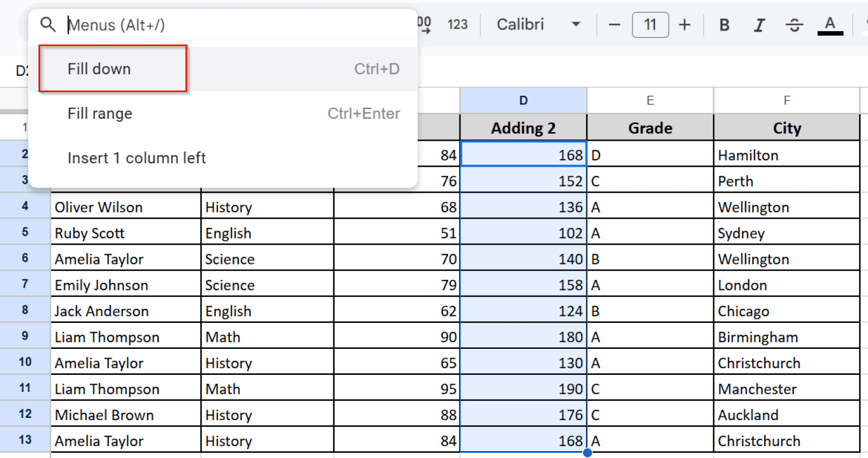Choose Insert 1 column left
Image resolution: width=868 pixels, height=458 pixels.
(x=136, y=158)
